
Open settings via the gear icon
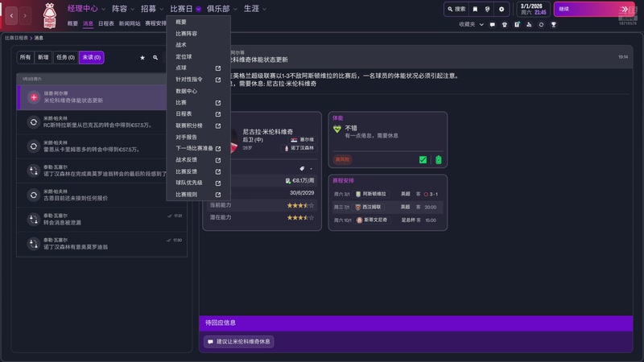(502, 9)
